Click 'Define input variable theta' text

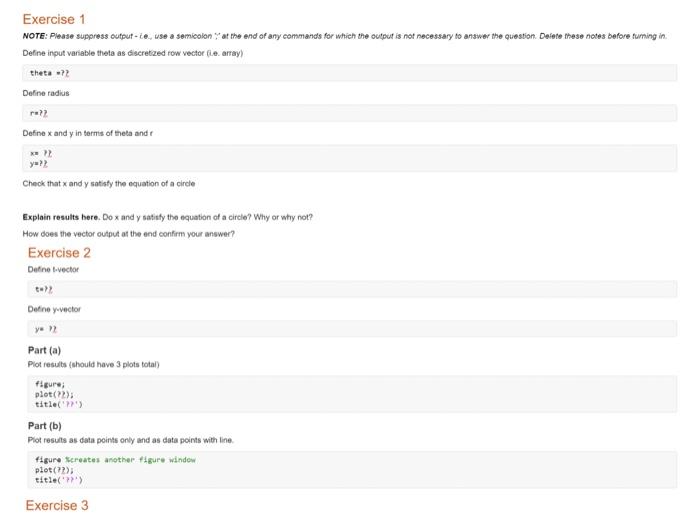(133, 53)
